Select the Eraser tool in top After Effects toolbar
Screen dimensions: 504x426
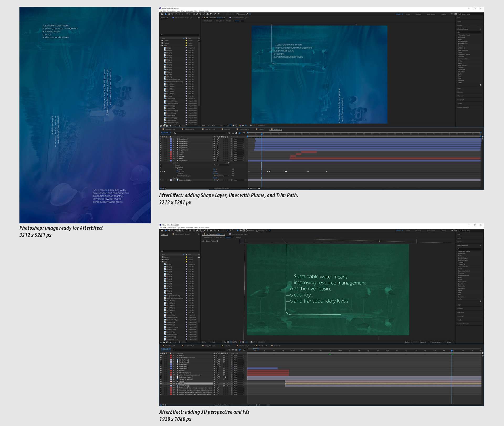pos(211,14)
